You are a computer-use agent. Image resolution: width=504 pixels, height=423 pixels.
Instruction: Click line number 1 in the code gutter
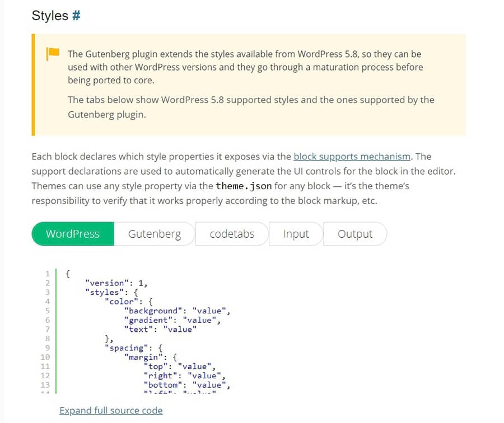click(48, 274)
